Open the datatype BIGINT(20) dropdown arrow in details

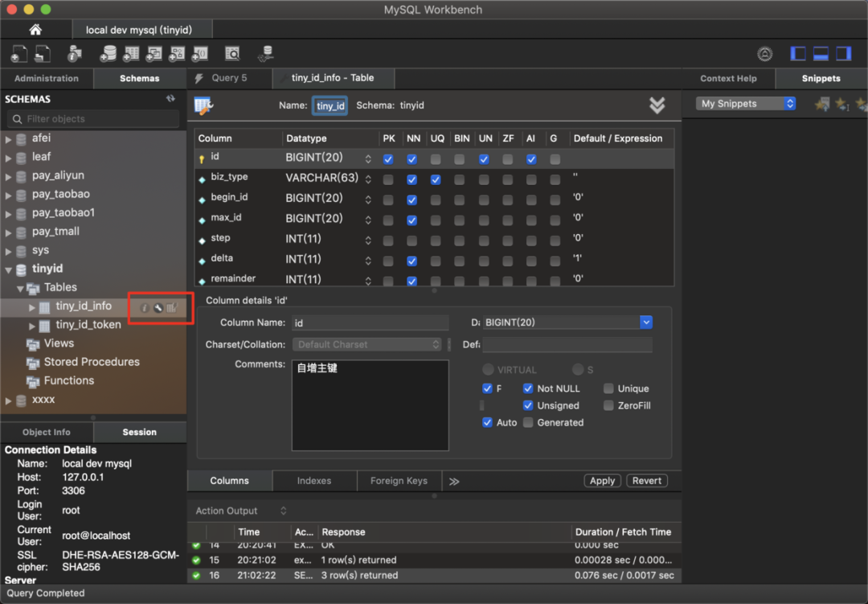[x=645, y=322]
